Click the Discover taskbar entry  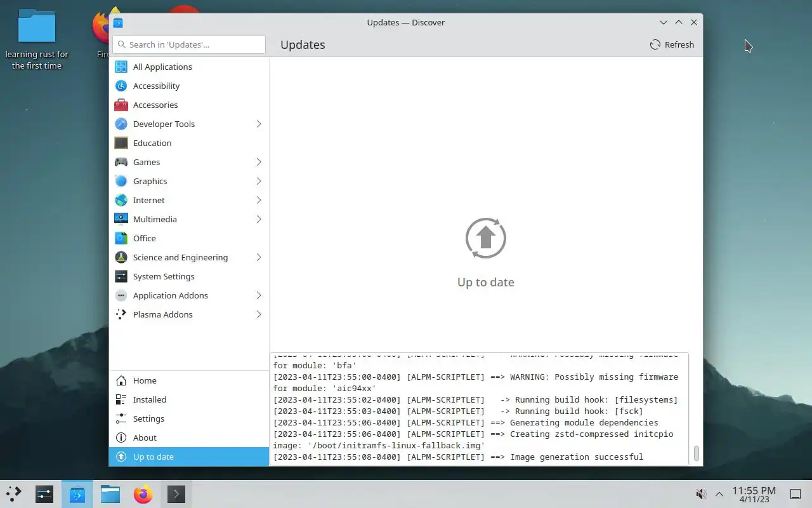tap(77, 493)
